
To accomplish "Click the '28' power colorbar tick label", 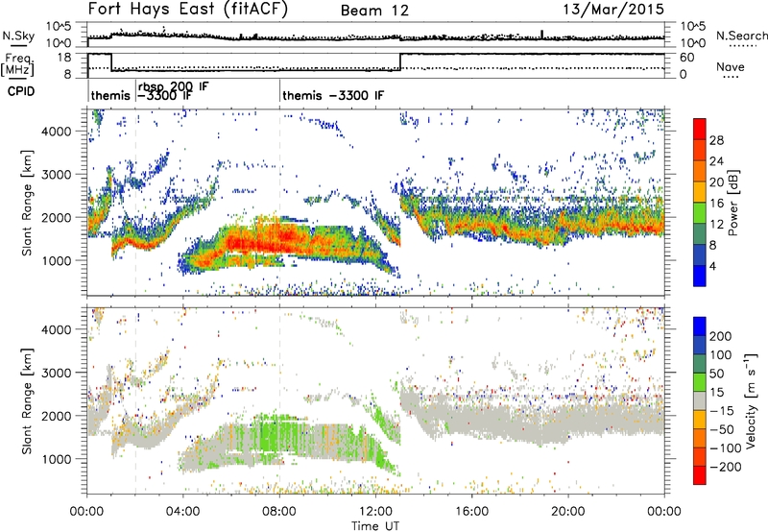I will 716,140.
